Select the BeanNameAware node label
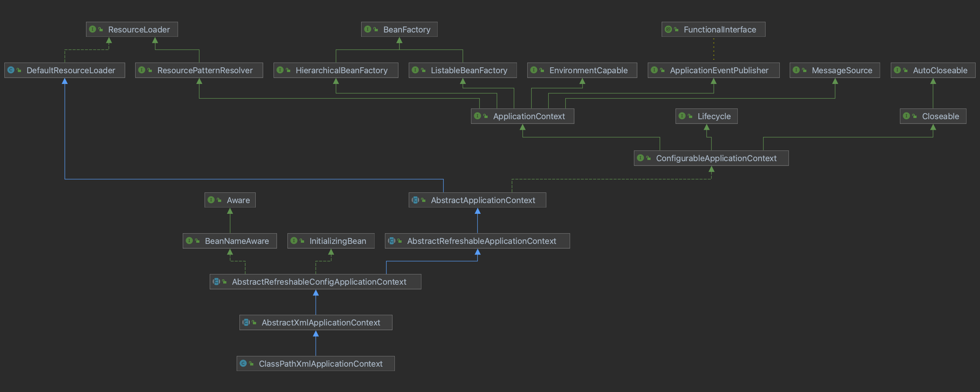Screen dimensions: 980x392 [x=237, y=241]
